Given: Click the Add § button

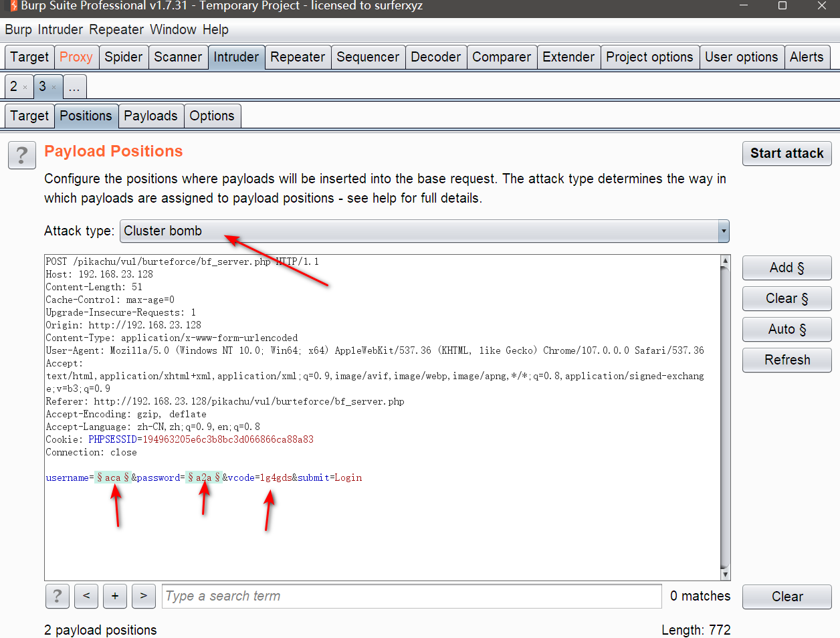Looking at the screenshot, I should click(786, 268).
